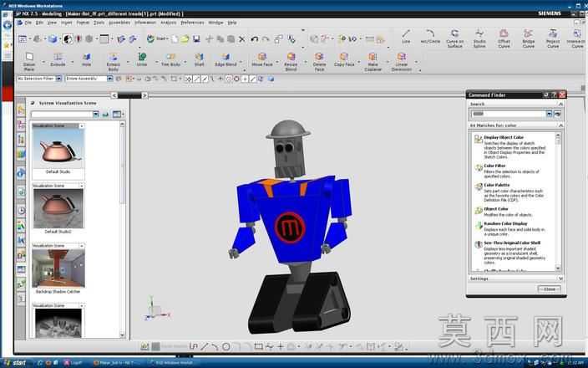Open the Entire Assembly scope dropdown
Image resolution: width=588 pixels, height=368 pixels.
tap(110, 79)
